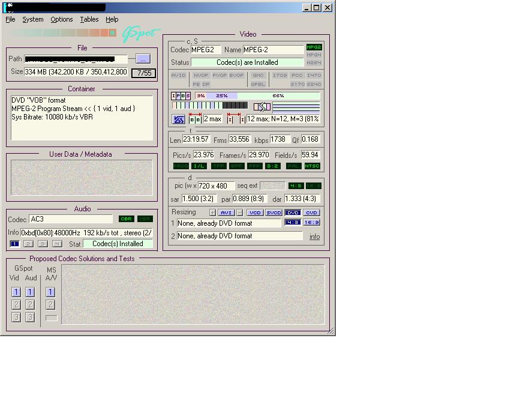Open the Tables menu

89,19
